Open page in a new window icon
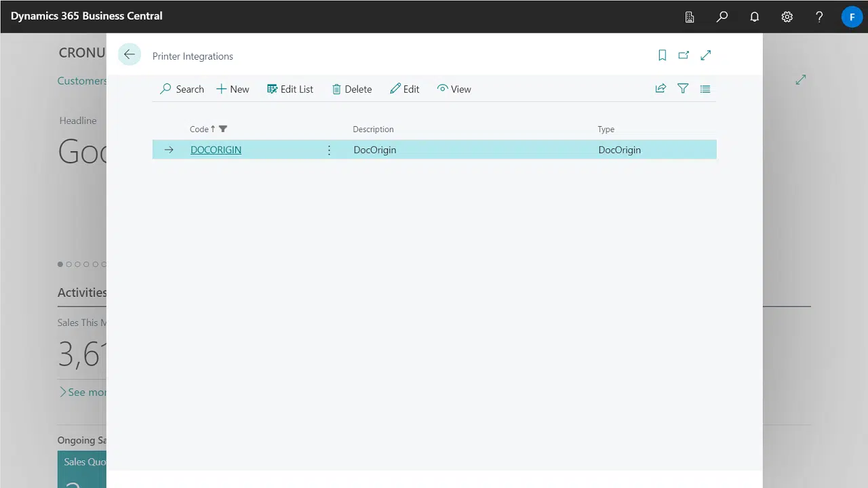 684,55
